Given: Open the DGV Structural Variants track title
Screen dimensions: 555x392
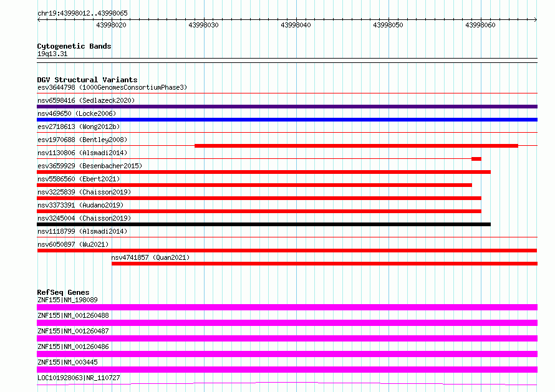Looking at the screenshot, I should 87,80.
